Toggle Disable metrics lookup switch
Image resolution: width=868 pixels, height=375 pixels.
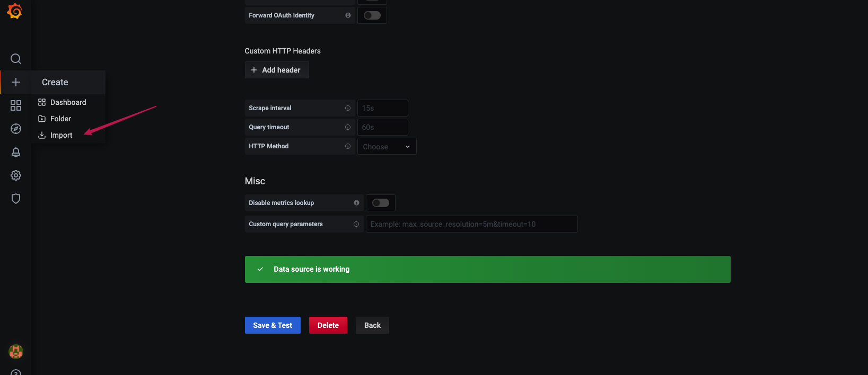click(x=381, y=203)
